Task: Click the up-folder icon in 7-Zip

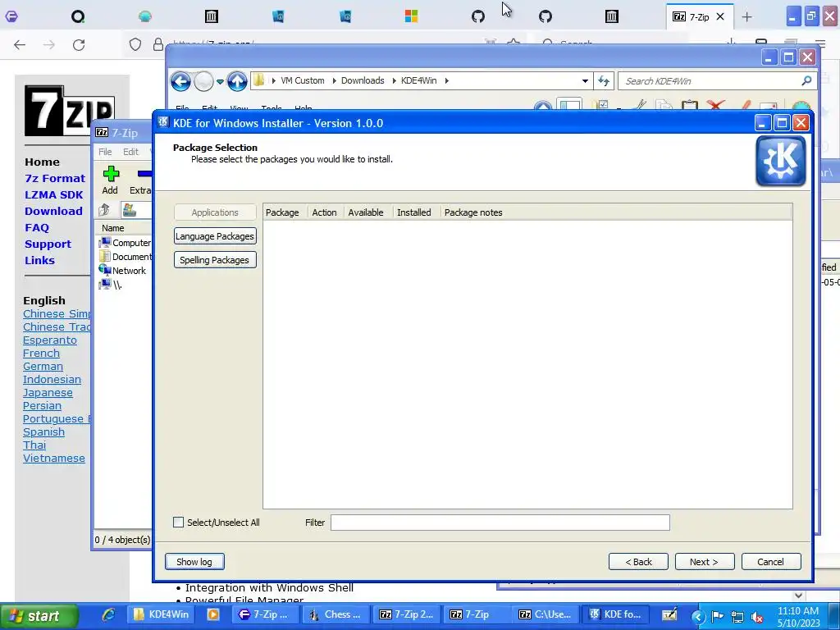Action: [x=104, y=210]
